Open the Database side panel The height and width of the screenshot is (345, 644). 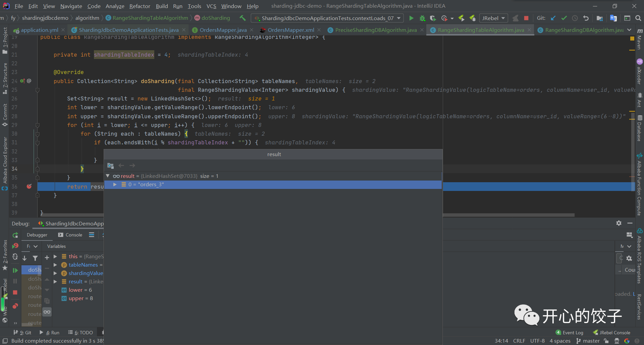[640, 128]
